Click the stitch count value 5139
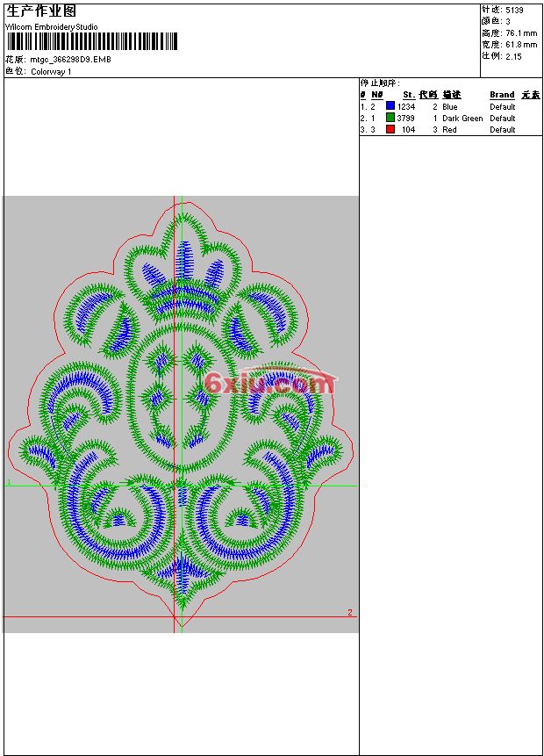Image resolution: width=544 pixels, height=756 pixels. (x=514, y=11)
